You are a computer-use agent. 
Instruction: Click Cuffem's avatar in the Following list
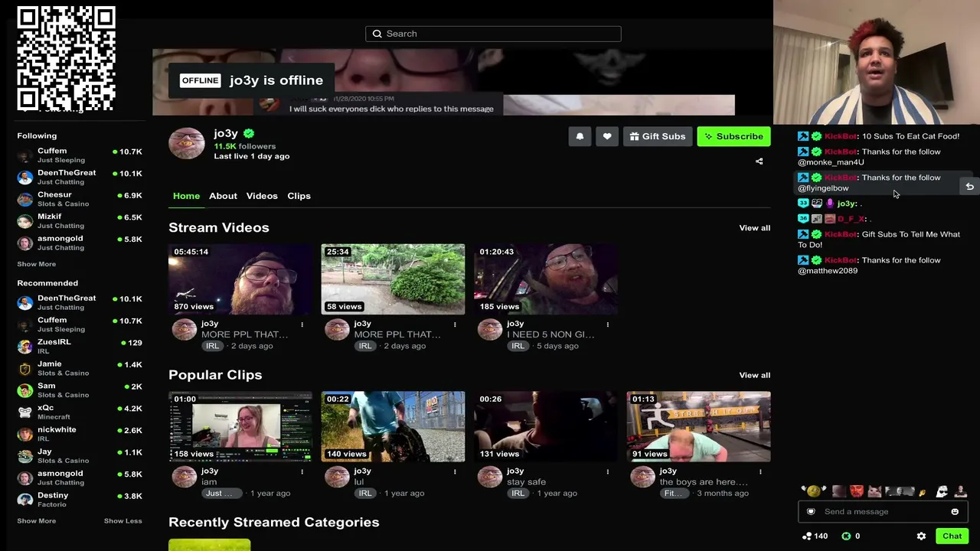click(x=25, y=155)
